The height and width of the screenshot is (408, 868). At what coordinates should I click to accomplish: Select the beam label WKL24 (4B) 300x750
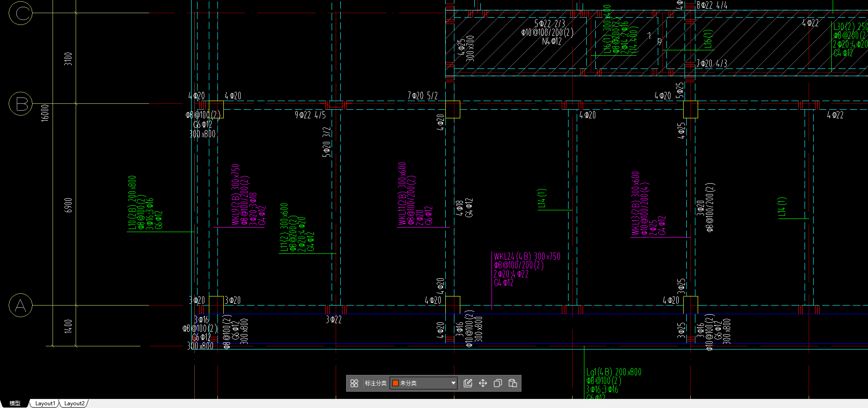click(527, 257)
